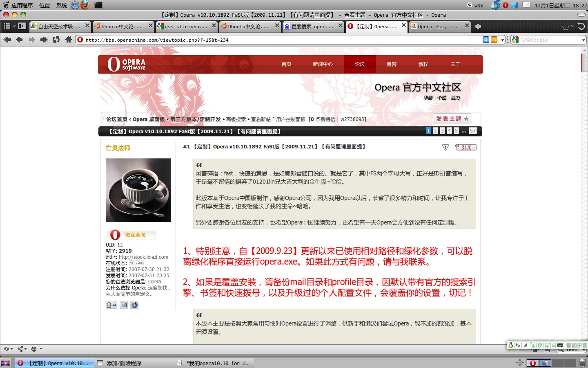This screenshot has width=588, height=368.
Task: Click Opera Link sync icon in status bar
Action: point(6,349)
